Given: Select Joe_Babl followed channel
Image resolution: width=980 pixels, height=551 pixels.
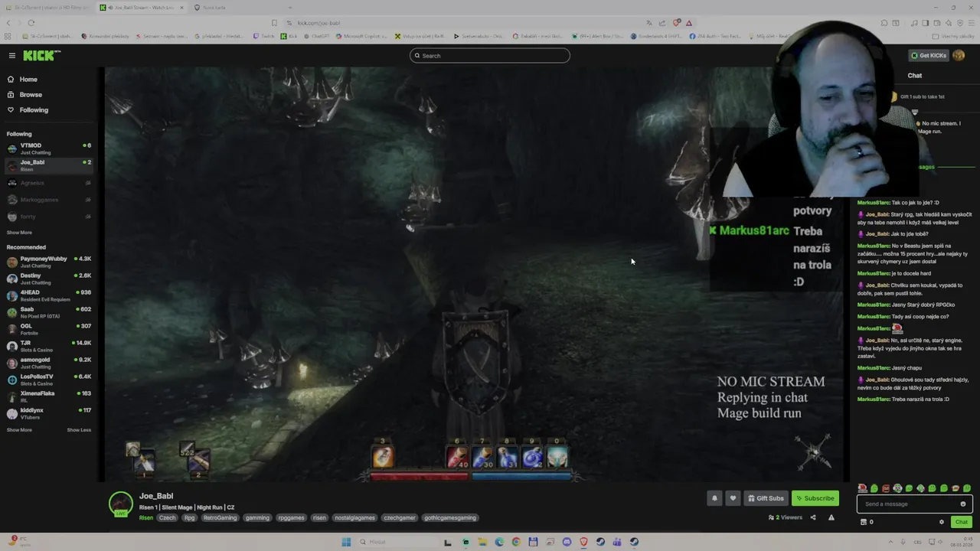Looking at the screenshot, I should pyautogui.click(x=49, y=165).
